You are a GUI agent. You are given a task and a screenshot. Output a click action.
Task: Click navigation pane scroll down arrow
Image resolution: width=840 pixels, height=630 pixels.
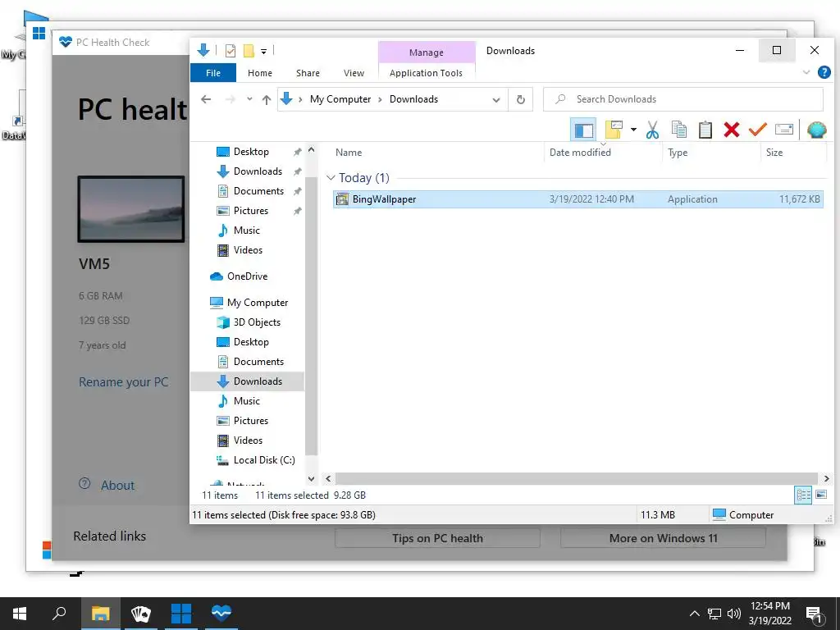coord(311,478)
